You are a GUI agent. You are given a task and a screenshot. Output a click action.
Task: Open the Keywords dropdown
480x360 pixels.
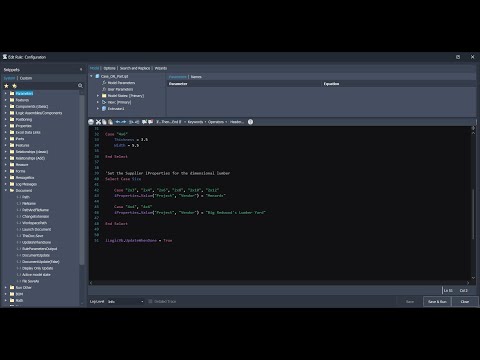pos(197,122)
